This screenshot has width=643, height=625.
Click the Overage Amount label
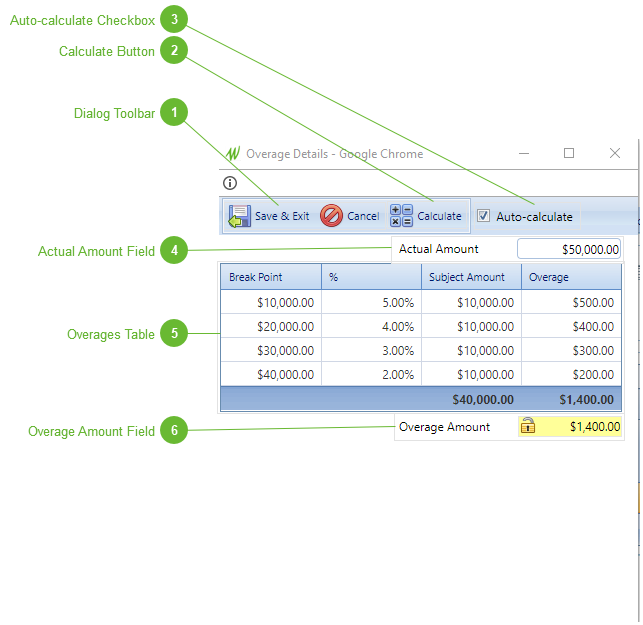(444, 427)
